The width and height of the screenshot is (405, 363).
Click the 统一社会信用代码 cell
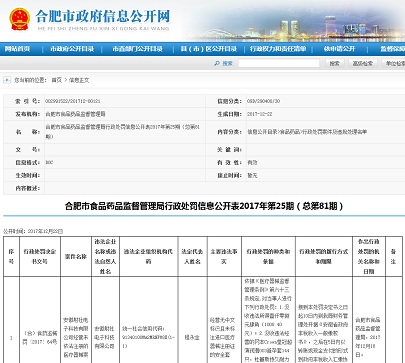point(149,337)
